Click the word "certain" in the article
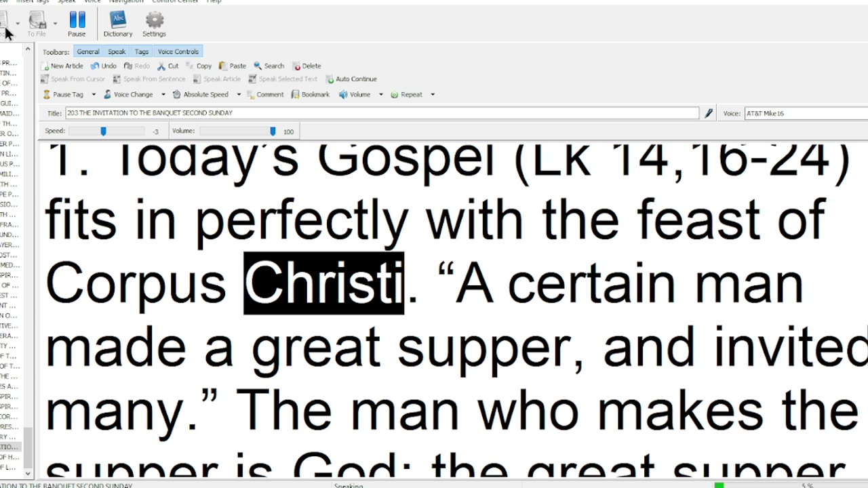 point(594,283)
